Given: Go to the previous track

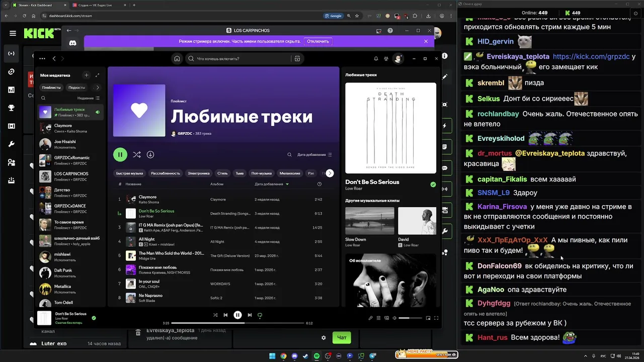Looking at the screenshot, I should pos(225,315).
